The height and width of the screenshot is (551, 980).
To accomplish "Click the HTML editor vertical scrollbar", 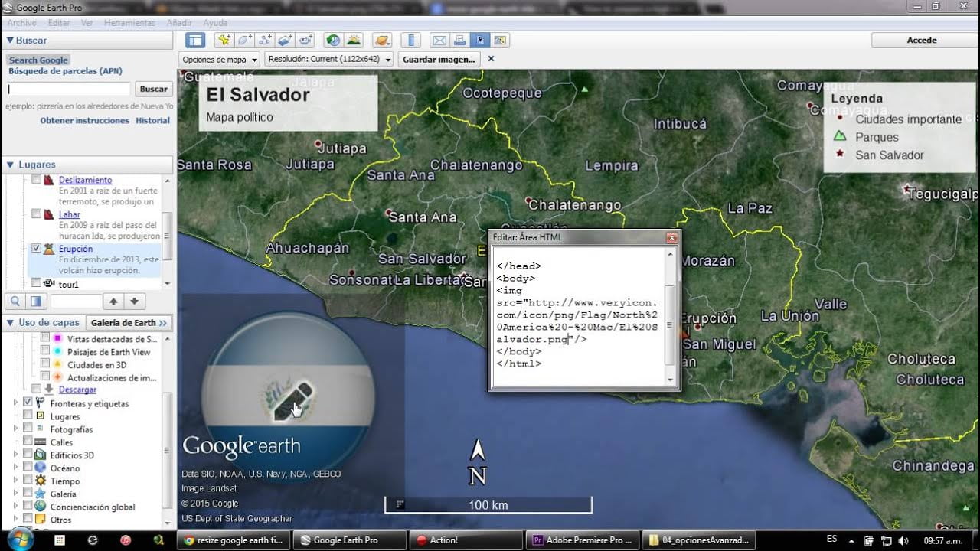I will (x=671, y=315).
